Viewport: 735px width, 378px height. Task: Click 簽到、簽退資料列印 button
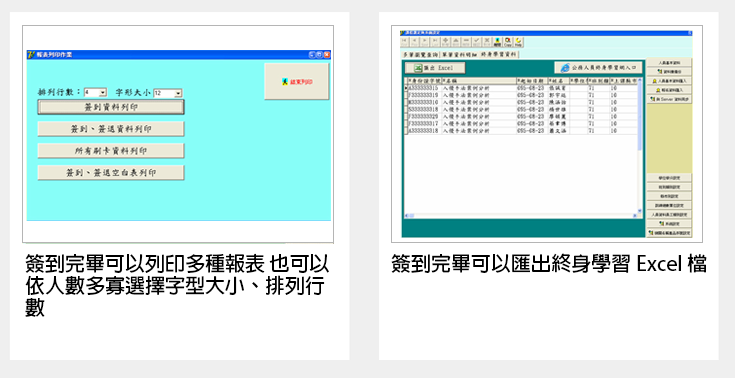click(x=111, y=129)
